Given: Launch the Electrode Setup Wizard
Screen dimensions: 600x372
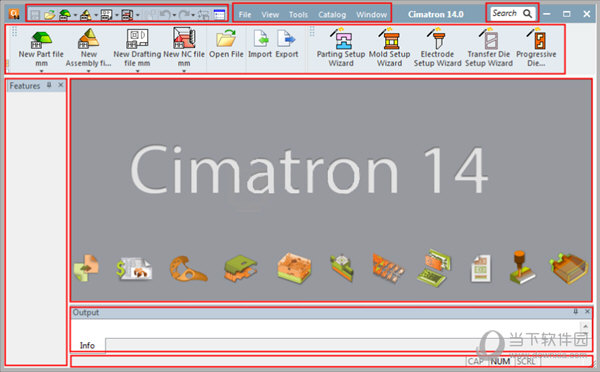Looking at the screenshot, I should [437, 47].
